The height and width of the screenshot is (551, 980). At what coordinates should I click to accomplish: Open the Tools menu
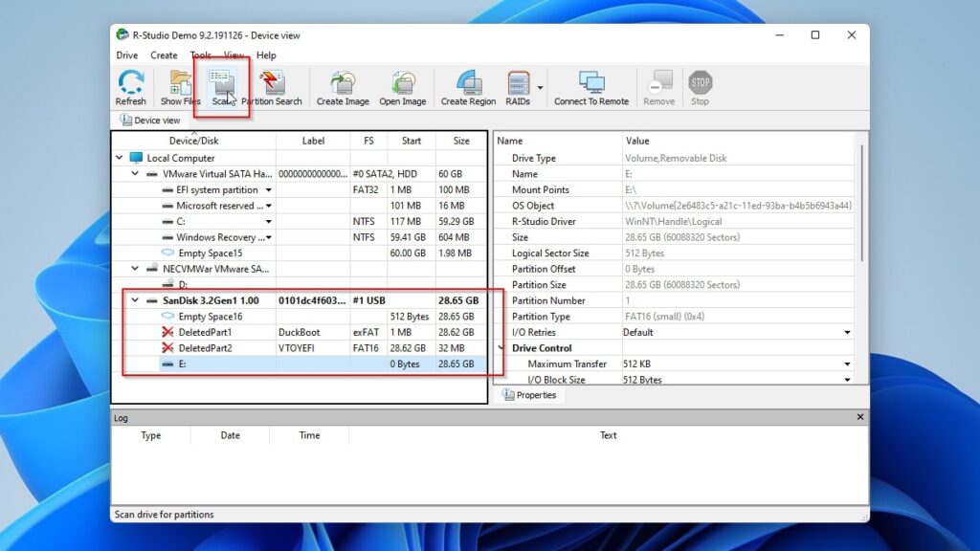(201, 55)
